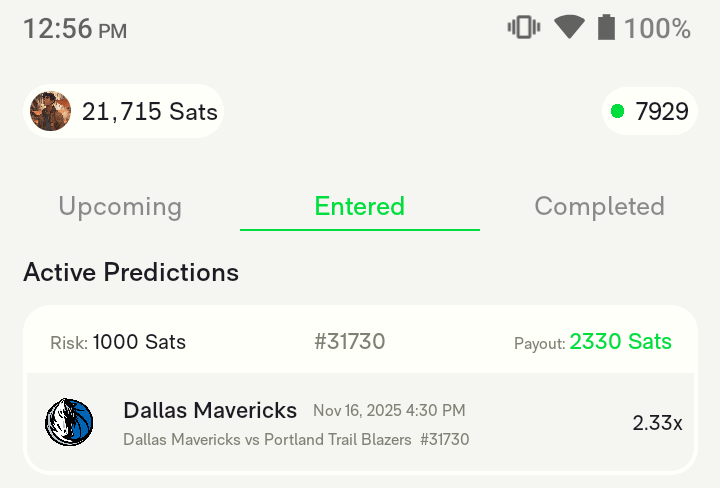Tap the user profile avatar

pos(50,111)
